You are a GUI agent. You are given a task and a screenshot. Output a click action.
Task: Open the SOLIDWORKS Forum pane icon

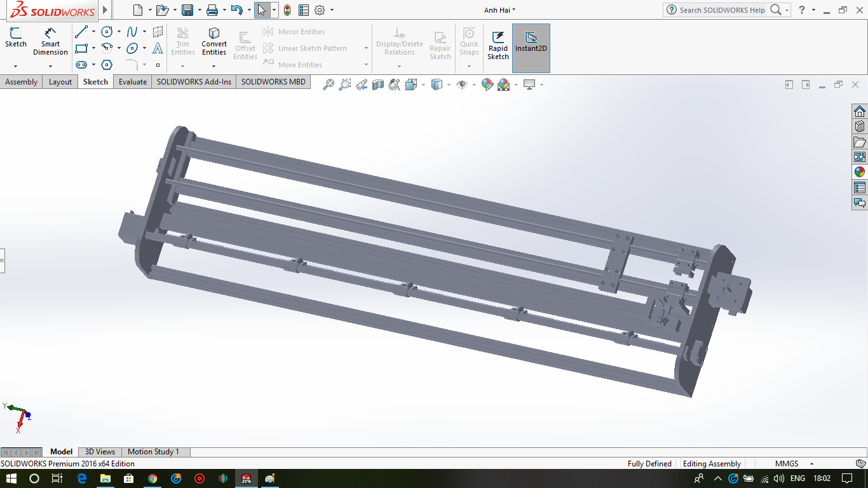click(x=860, y=203)
